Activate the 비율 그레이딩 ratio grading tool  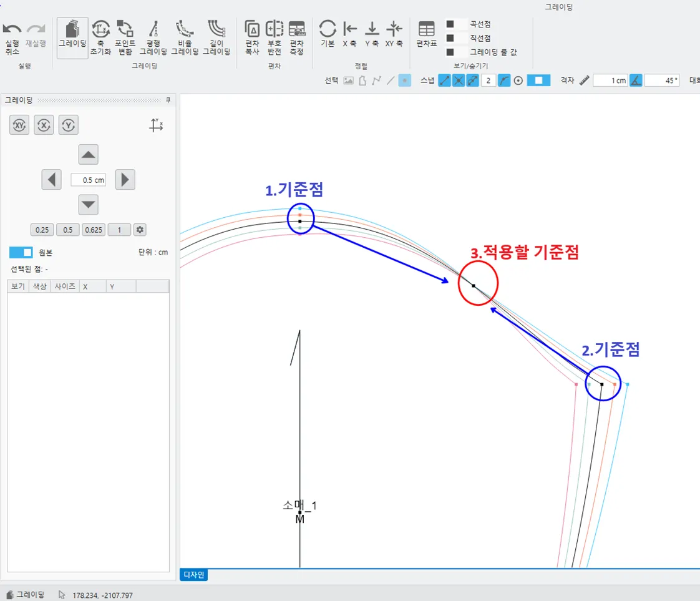pyautogui.click(x=185, y=37)
